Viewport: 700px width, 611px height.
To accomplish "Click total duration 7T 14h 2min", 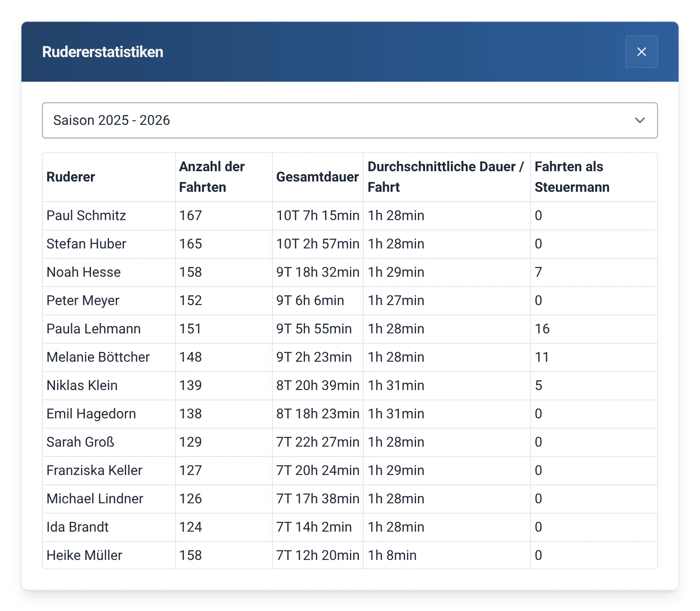I will coord(314,527).
